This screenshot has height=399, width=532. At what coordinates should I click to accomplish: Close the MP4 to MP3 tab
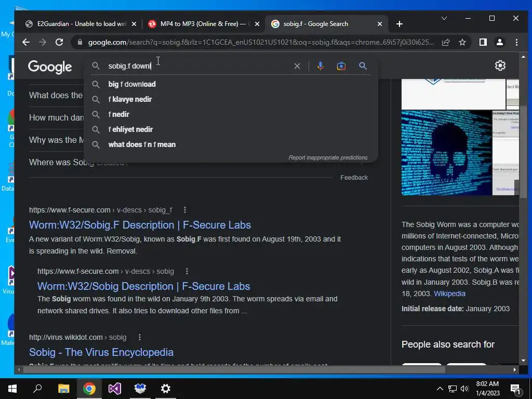click(257, 24)
